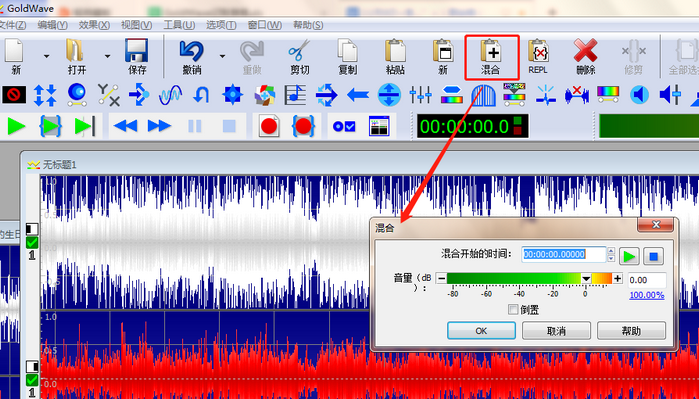Open the 工具 (Tools) menu
Image resolution: width=699 pixels, height=399 pixels.
coord(179,25)
